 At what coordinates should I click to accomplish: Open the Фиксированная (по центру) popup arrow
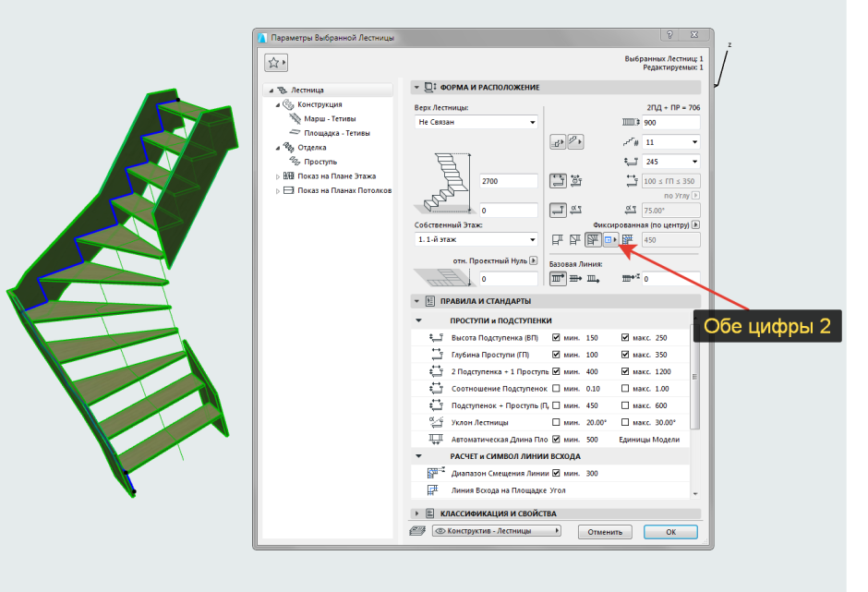tap(696, 224)
